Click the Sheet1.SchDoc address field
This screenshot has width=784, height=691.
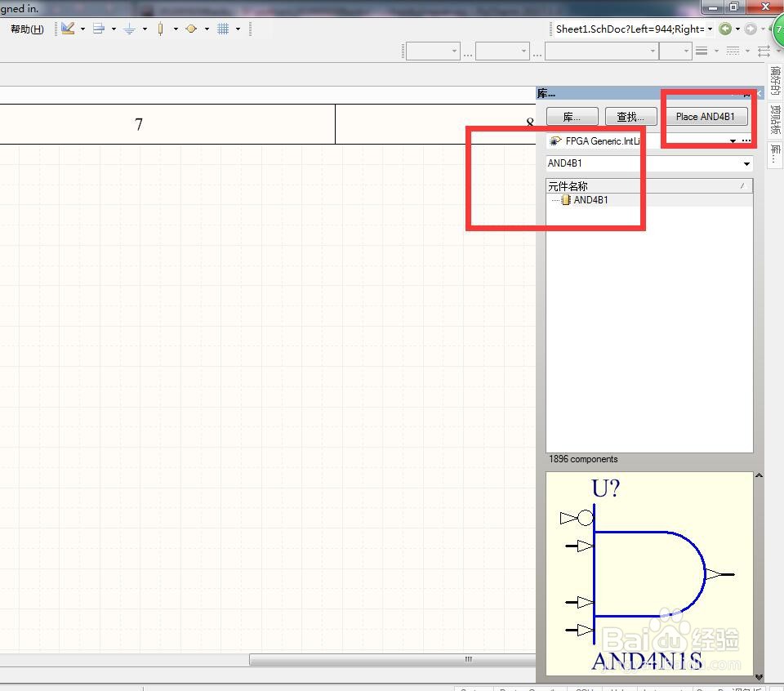click(630, 29)
